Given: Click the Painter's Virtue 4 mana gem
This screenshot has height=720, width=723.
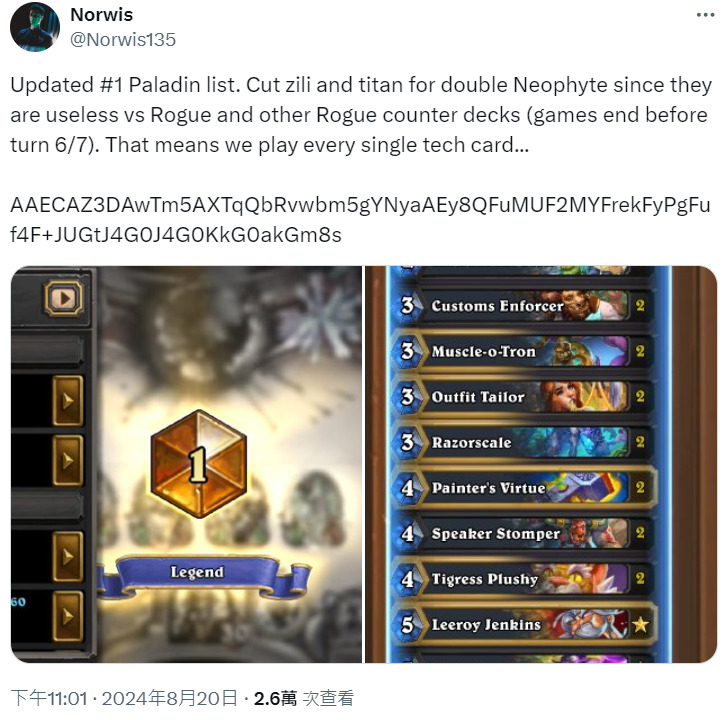Looking at the screenshot, I should pyautogui.click(x=408, y=488).
